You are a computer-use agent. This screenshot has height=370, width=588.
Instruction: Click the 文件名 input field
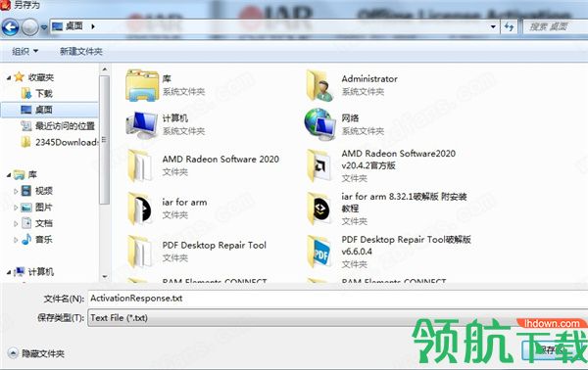coord(337,299)
